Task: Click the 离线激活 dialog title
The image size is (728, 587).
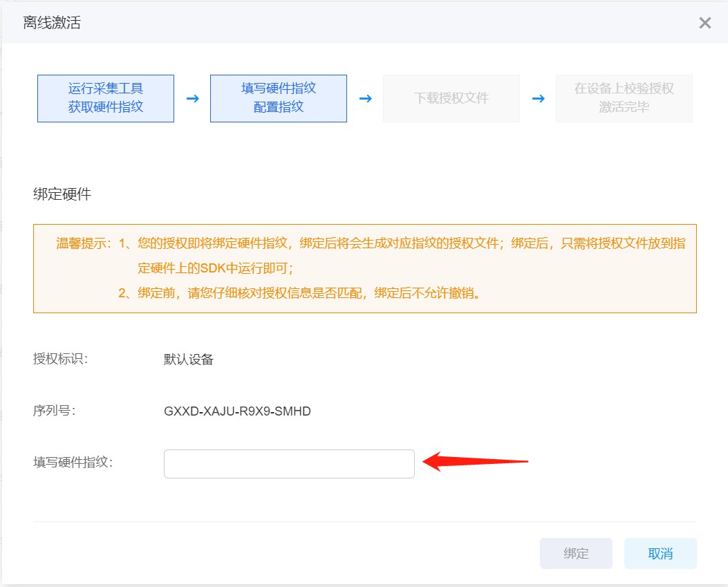Action: click(x=52, y=23)
